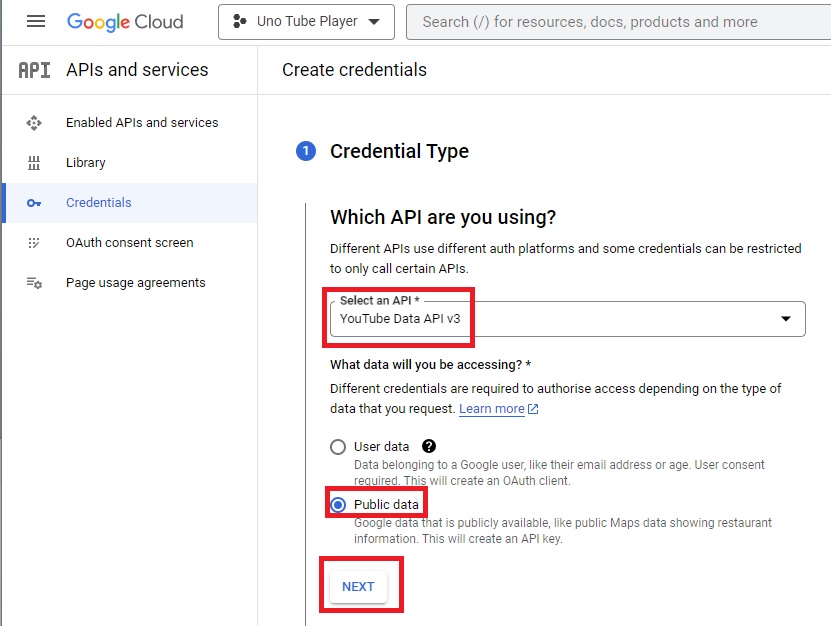Select the User data radio button
Image resolution: width=831 pixels, height=626 pixels.
coord(337,447)
